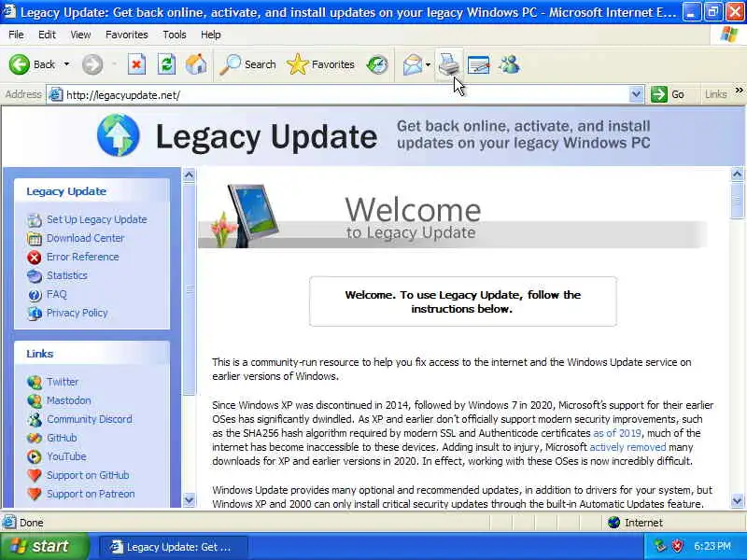Open the View menu

(80, 35)
